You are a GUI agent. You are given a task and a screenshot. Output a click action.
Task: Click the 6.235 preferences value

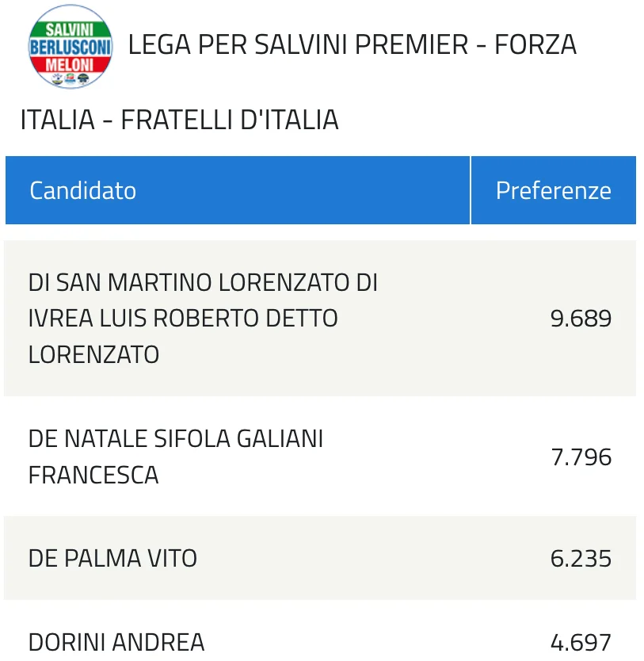click(x=581, y=559)
